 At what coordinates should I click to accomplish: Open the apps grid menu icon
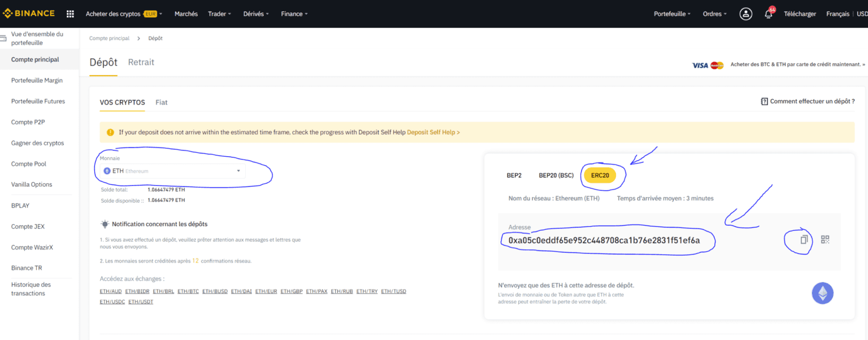coord(70,14)
